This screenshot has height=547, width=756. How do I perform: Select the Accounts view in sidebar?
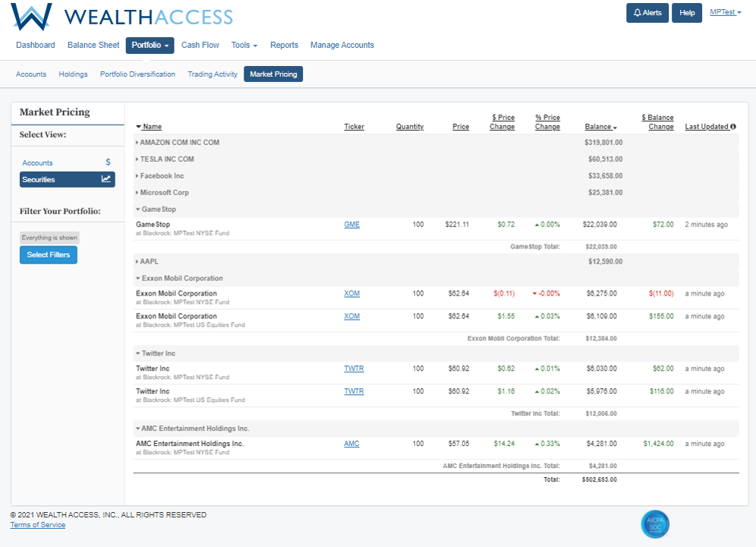[x=67, y=163]
